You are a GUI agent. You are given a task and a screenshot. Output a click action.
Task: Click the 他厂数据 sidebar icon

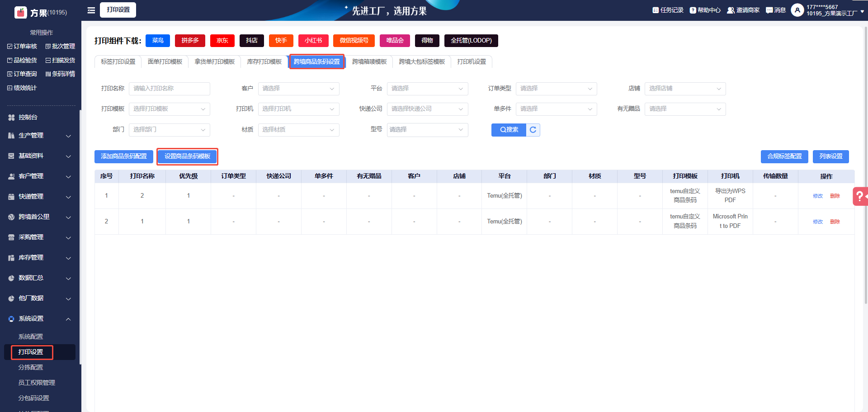coord(11,298)
